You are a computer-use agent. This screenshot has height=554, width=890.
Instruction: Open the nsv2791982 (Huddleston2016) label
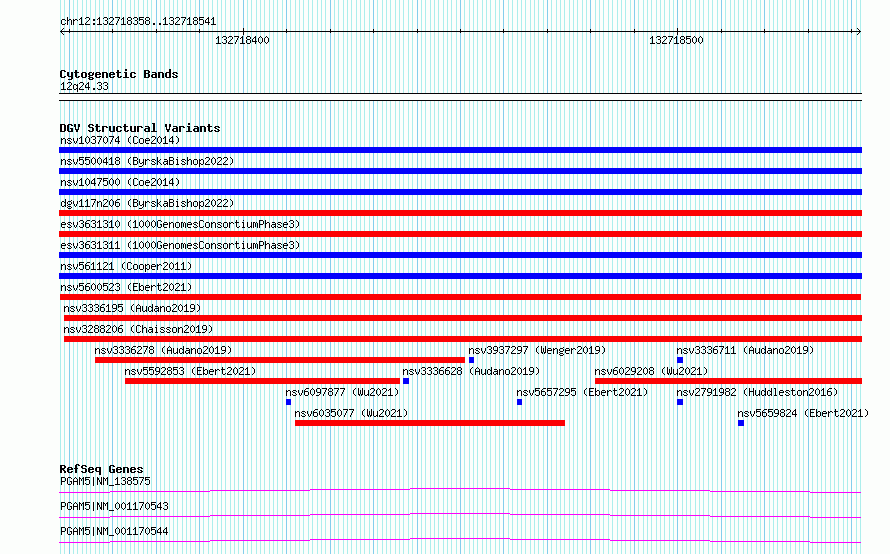click(757, 392)
